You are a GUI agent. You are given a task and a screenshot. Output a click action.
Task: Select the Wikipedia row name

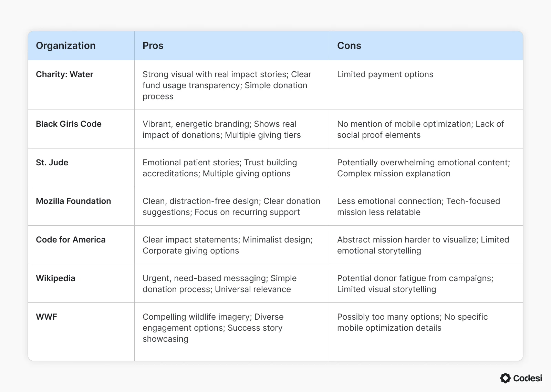(x=55, y=278)
